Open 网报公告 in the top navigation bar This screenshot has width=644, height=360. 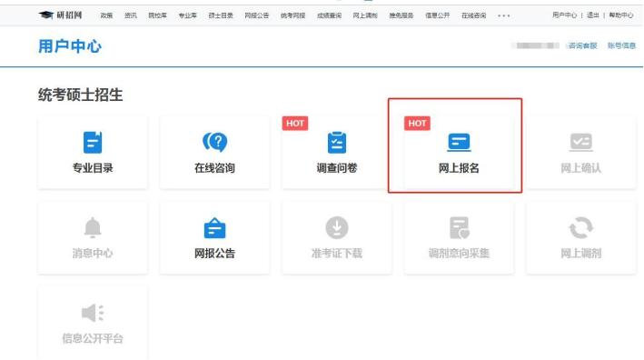coord(257,15)
